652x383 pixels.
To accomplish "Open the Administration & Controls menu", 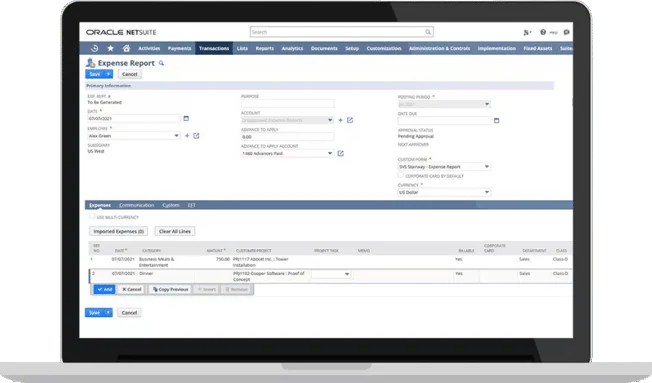I will pyautogui.click(x=440, y=48).
